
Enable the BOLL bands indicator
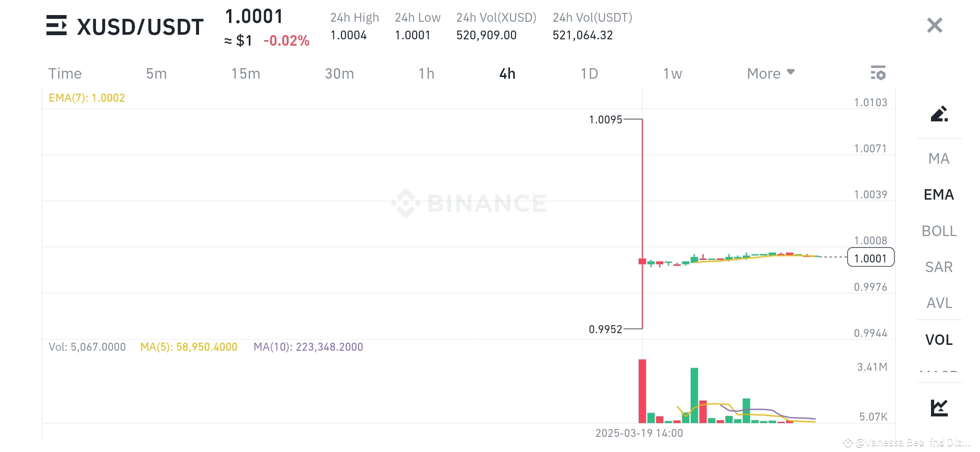click(939, 231)
